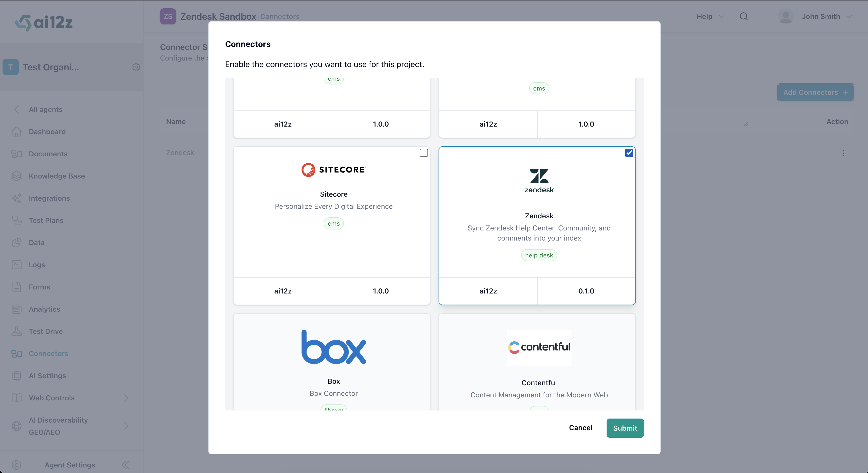This screenshot has height=473, width=868.
Task: Enable the Sitecore connector checkbox
Action: [424, 153]
